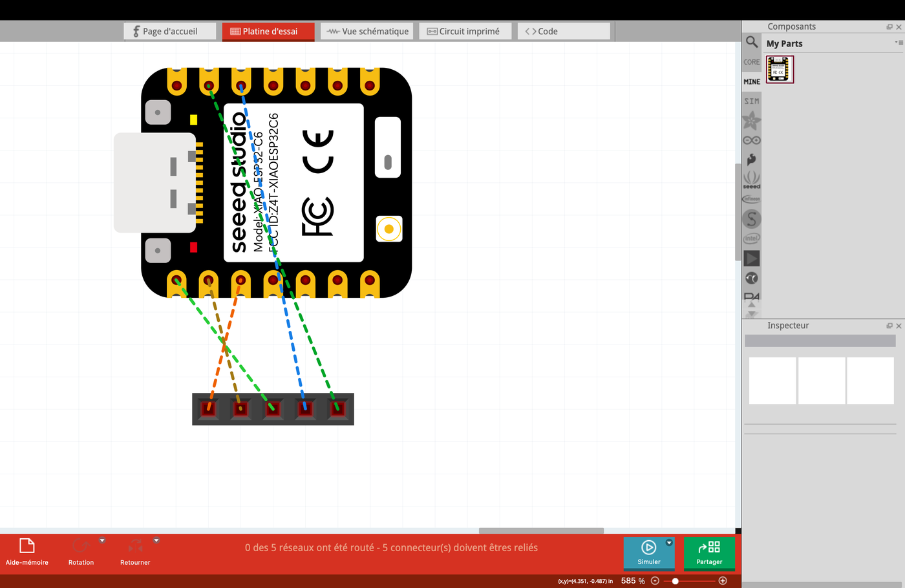Image resolution: width=905 pixels, height=588 pixels.
Task: Open the Seeed parts bin
Action: (x=752, y=180)
